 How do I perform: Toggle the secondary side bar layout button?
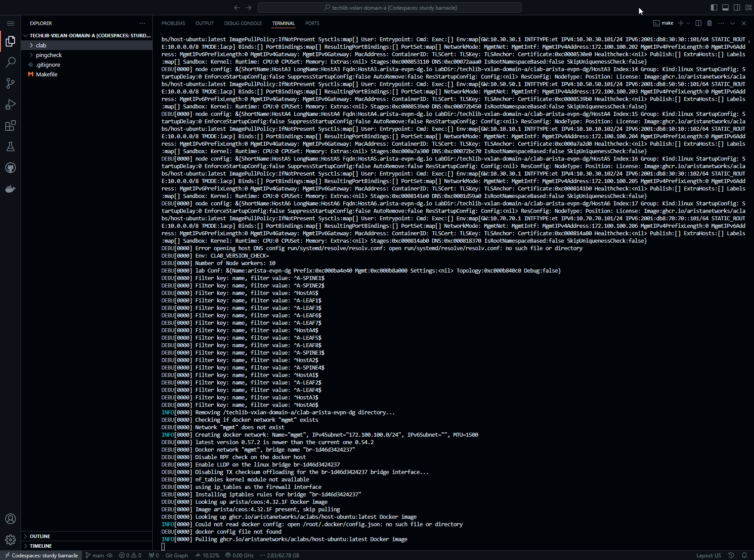[x=737, y=7]
